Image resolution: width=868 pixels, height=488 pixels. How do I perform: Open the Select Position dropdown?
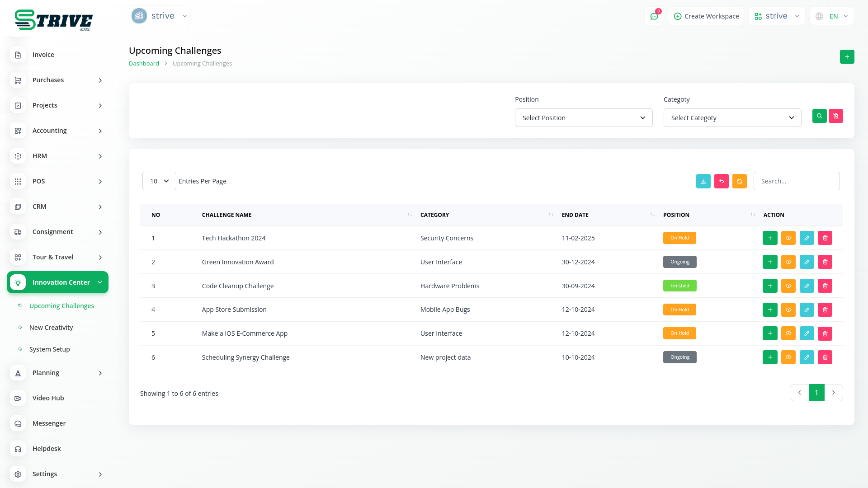coord(583,118)
